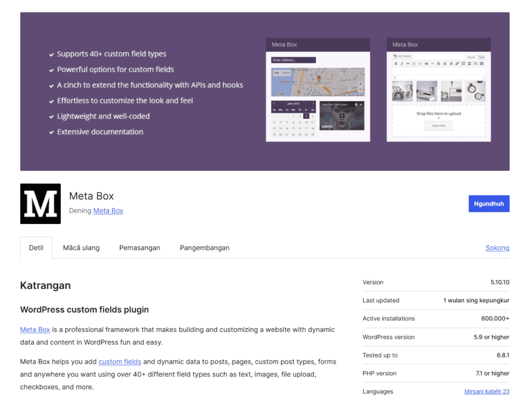Click the calendar preview in banner
532x399 pixels.
pyautogui.click(x=293, y=119)
